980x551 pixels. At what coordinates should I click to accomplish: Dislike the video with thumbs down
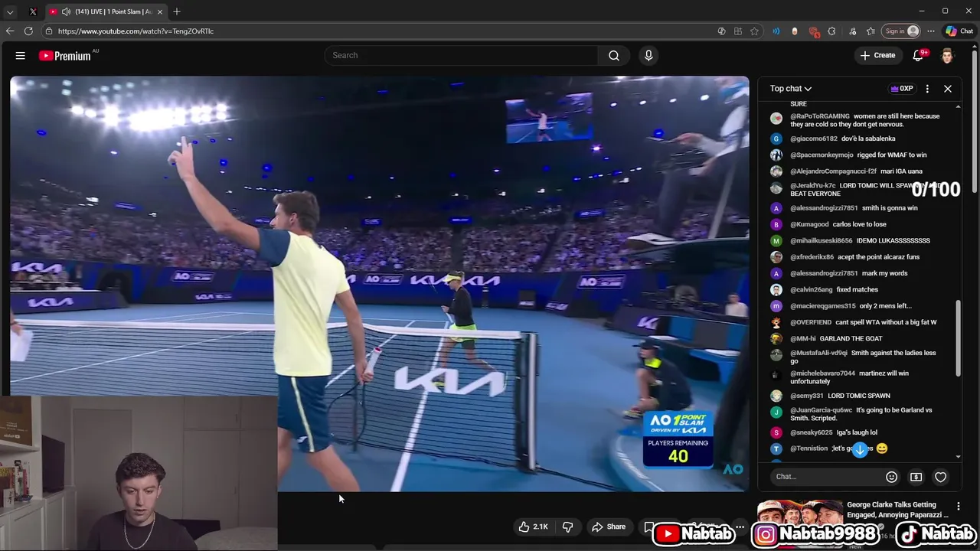click(567, 527)
